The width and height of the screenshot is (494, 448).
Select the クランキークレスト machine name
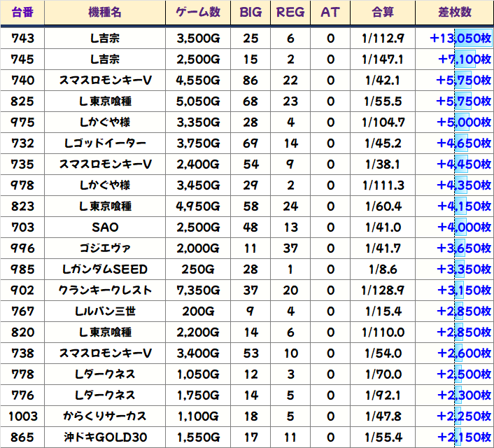tap(105, 290)
